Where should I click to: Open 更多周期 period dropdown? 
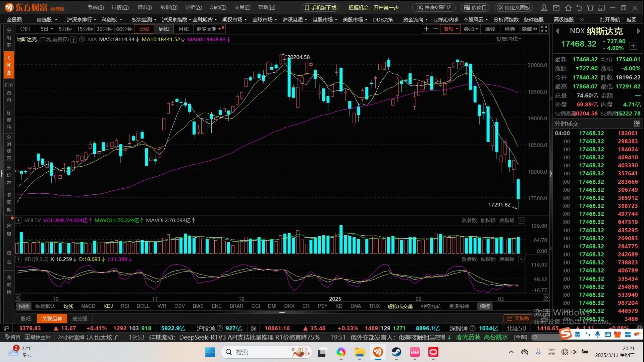point(208,29)
